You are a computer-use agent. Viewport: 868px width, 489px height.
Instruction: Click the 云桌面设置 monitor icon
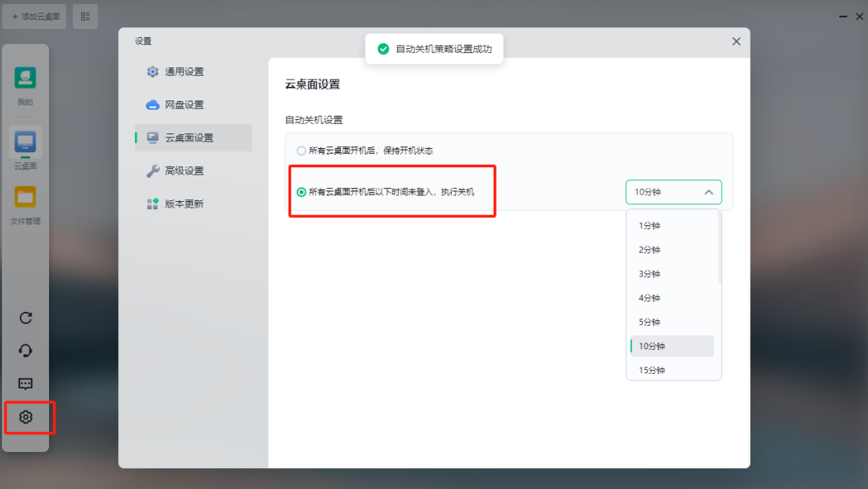click(152, 138)
